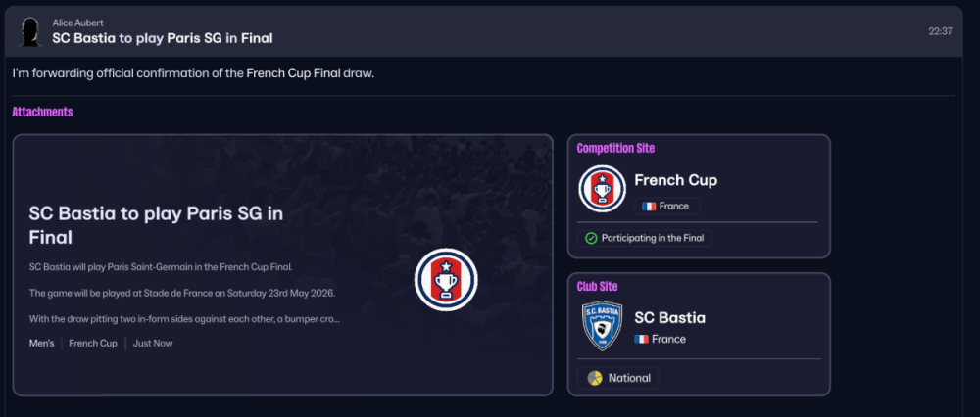Click the trophy badge inside the news card
The height and width of the screenshot is (417, 980).
point(446,279)
